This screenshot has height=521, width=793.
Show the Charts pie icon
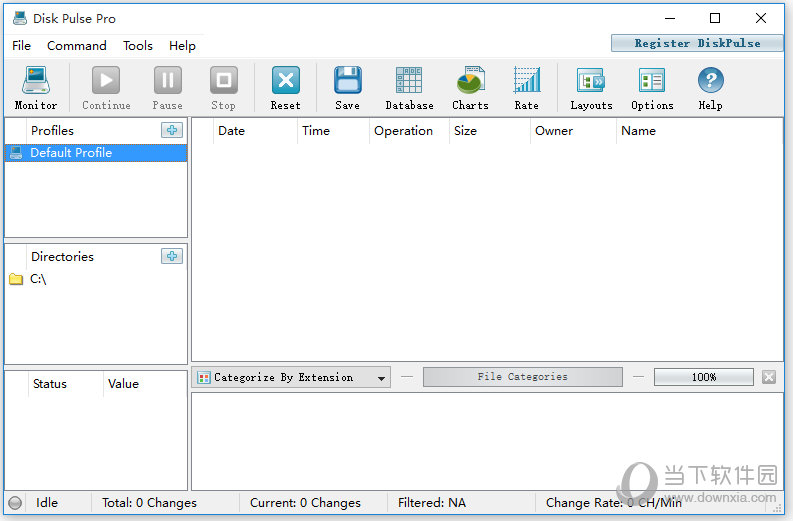tap(470, 87)
